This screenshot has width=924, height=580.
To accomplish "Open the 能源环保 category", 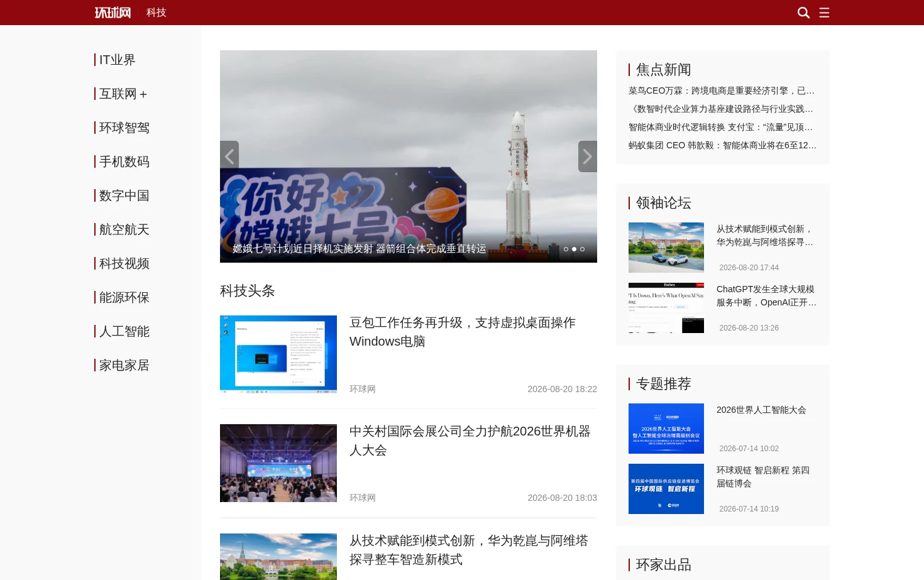I will [x=124, y=297].
